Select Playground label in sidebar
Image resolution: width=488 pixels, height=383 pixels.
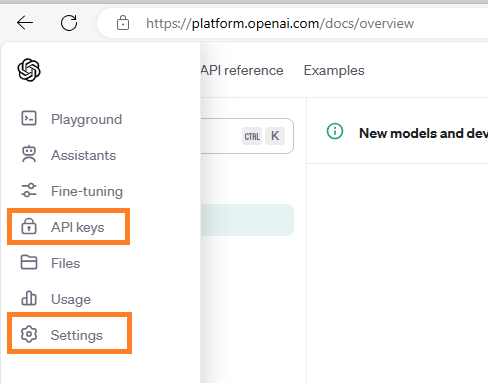[87, 119]
